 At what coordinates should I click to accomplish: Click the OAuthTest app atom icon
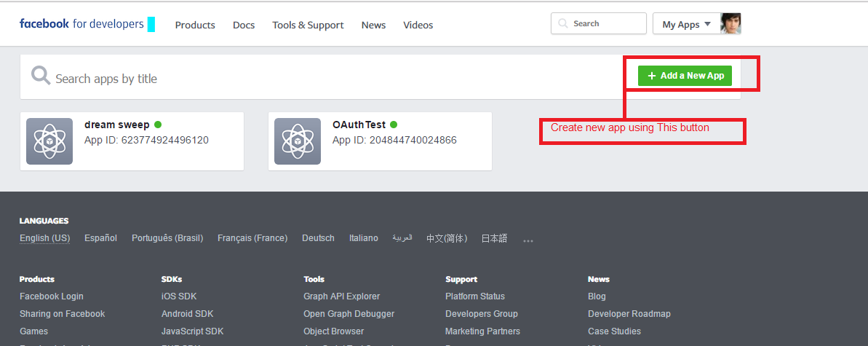coord(298,141)
